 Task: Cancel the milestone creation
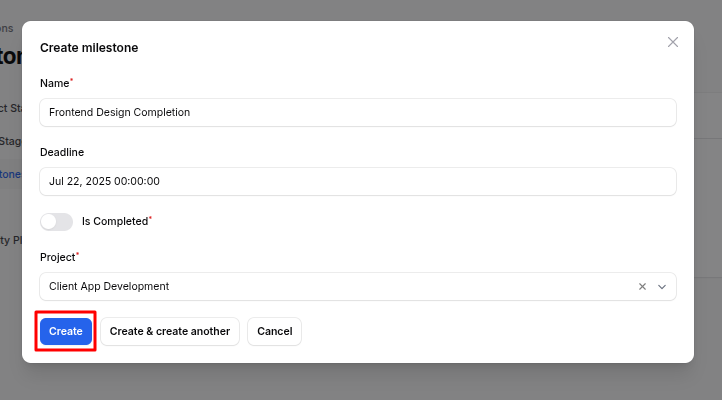click(274, 331)
